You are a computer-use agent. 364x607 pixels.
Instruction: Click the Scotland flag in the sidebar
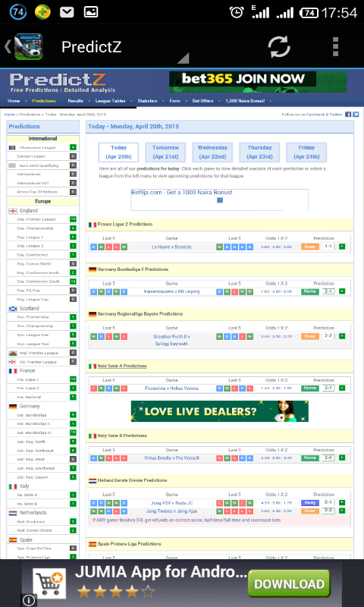(13, 309)
